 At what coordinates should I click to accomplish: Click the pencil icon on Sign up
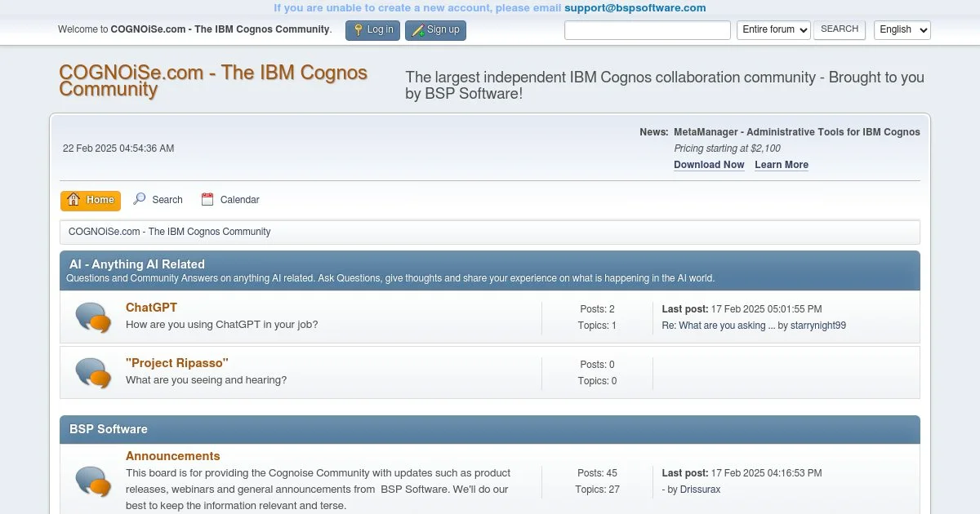point(418,30)
